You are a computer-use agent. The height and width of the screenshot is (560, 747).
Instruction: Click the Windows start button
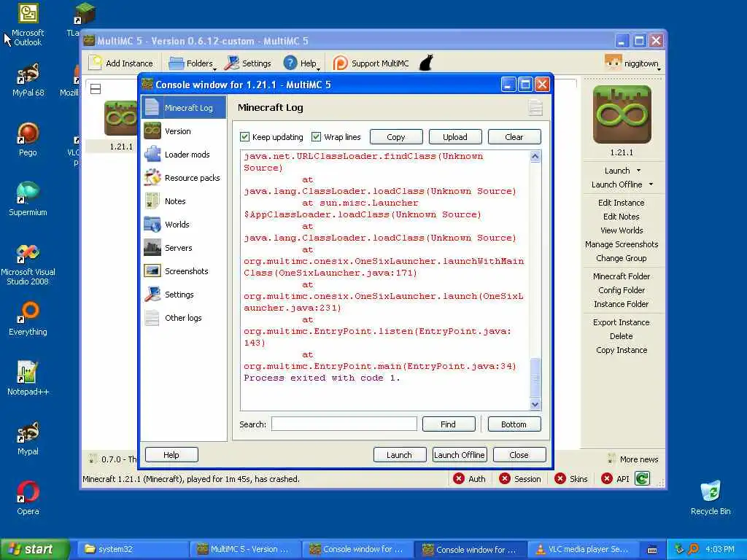coord(35,549)
